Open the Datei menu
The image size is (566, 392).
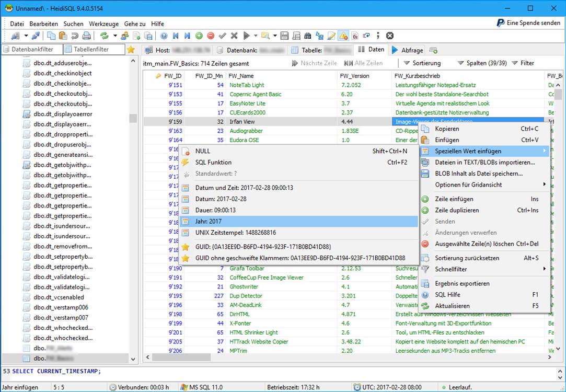coord(17,24)
